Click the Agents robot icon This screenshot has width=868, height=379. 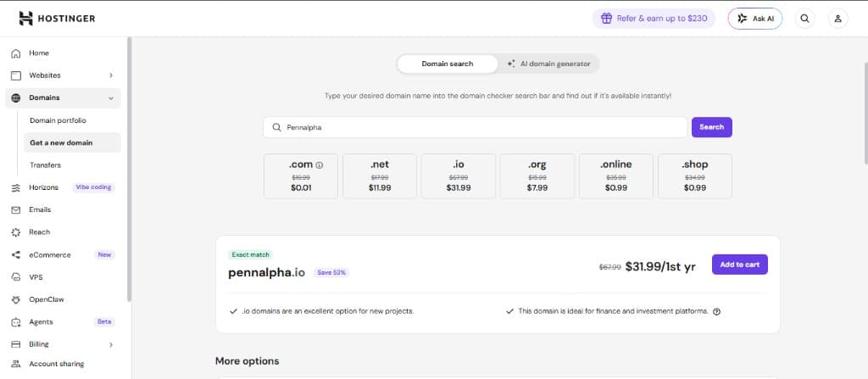tap(16, 322)
